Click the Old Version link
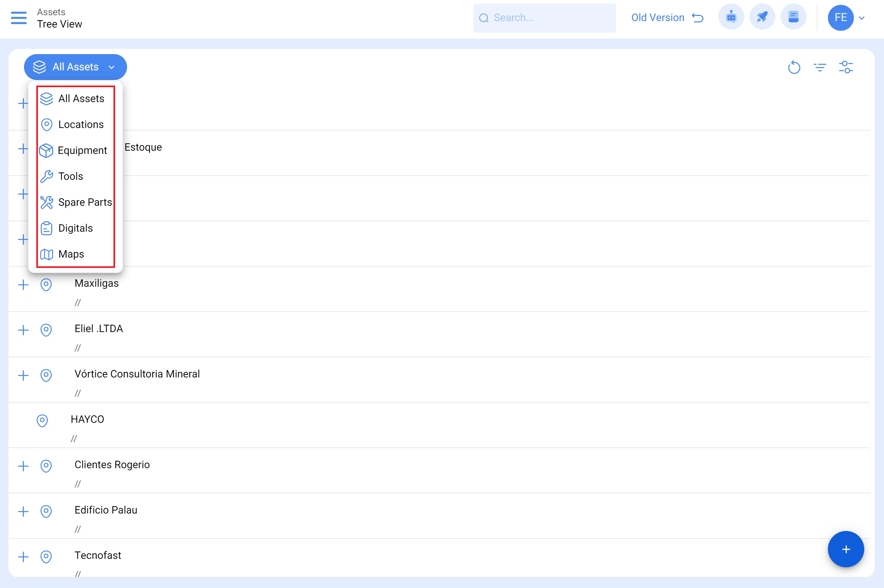Viewport: 884px width, 588px height. coord(658,17)
